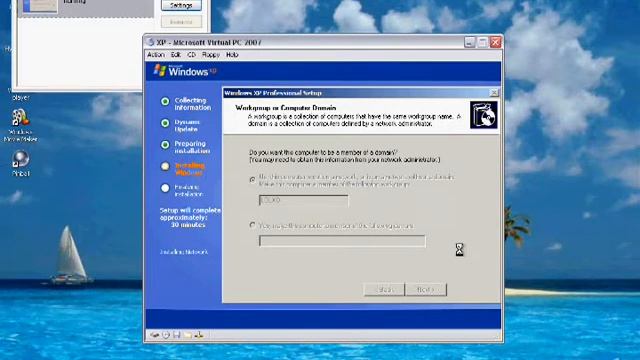The height and width of the screenshot is (360, 640).
Task: Click the shared folders status icon
Action: [188, 335]
